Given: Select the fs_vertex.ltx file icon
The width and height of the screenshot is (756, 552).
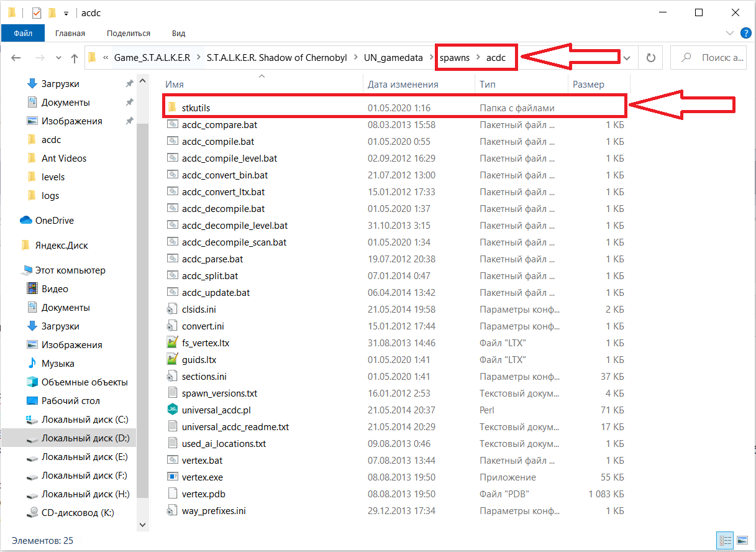Looking at the screenshot, I should click(x=173, y=343).
